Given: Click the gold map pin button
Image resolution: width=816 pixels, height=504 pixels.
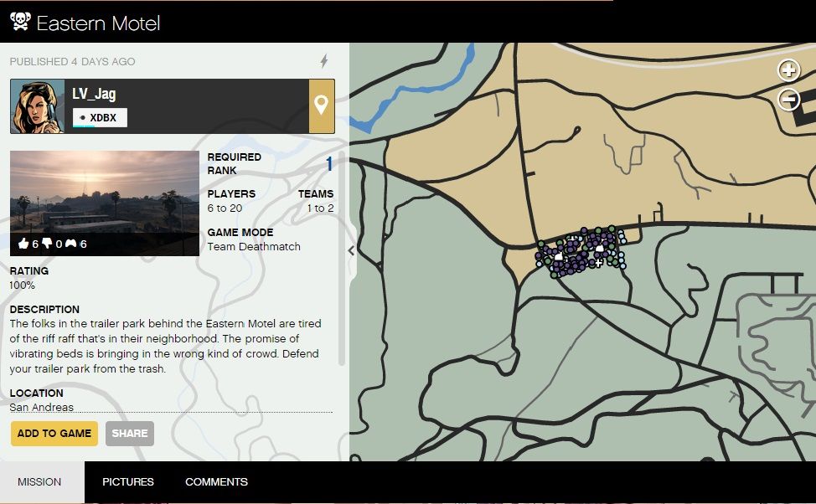Looking at the screenshot, I should coord(322,106).
